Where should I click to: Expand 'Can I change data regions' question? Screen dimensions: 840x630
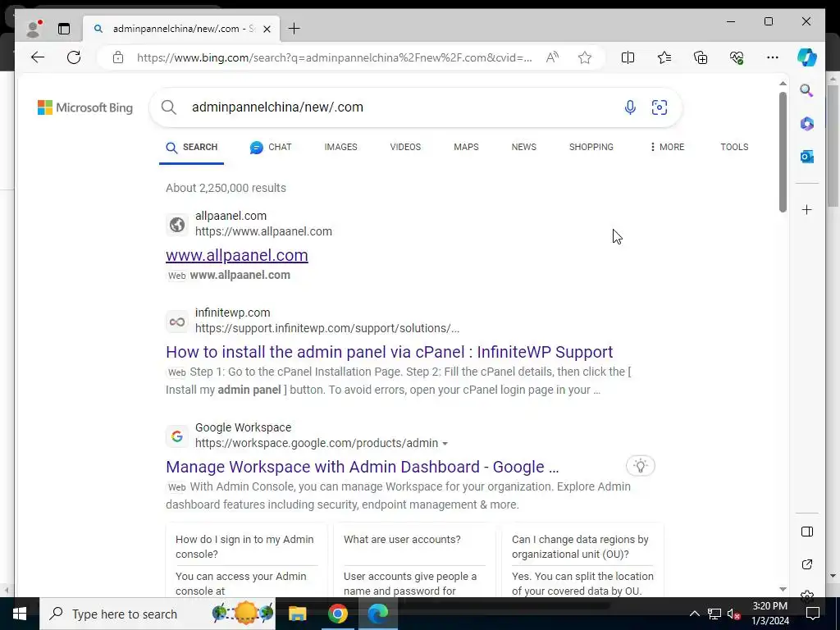[x=581, y=546]
